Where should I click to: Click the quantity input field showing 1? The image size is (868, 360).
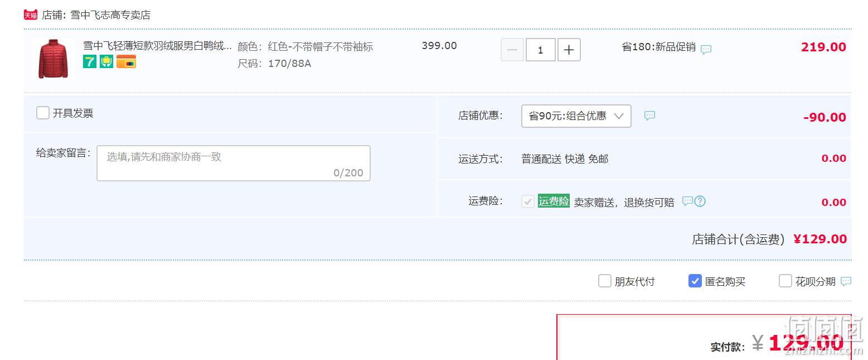540,50
